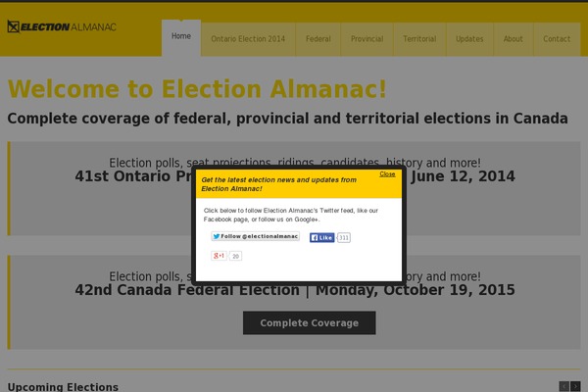Screen dimensions: 588x392
Task: Open the About page tab
Action: click(x=513, y=39)
